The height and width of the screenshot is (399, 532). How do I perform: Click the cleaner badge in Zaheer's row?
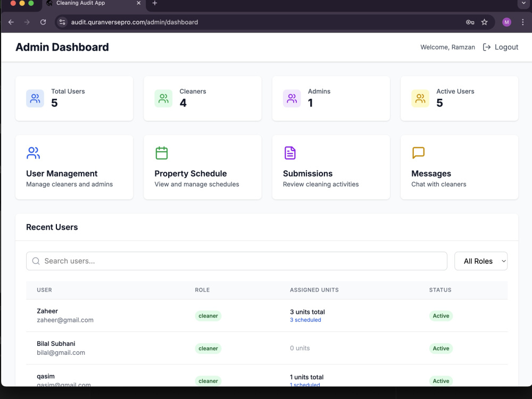click(208, 316)
